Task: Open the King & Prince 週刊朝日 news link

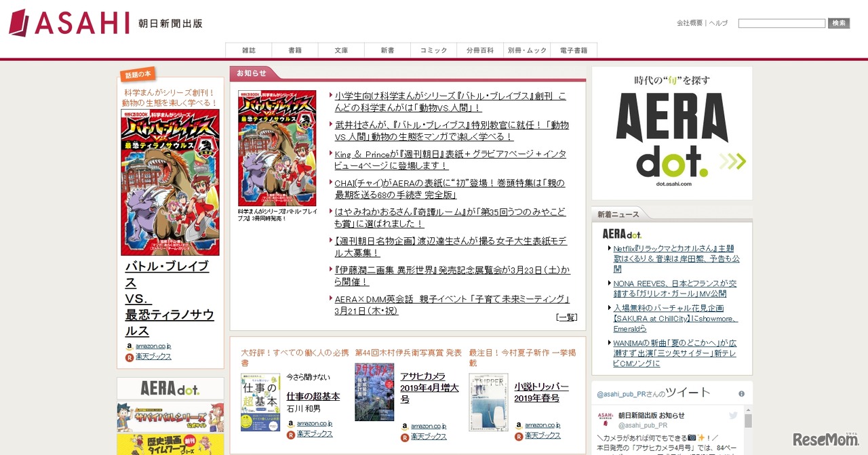Action: 450,160
